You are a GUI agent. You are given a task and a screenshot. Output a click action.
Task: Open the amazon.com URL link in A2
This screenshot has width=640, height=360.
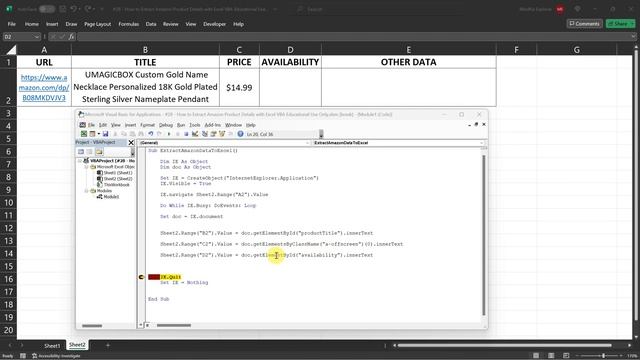click(x=44, y=87)
